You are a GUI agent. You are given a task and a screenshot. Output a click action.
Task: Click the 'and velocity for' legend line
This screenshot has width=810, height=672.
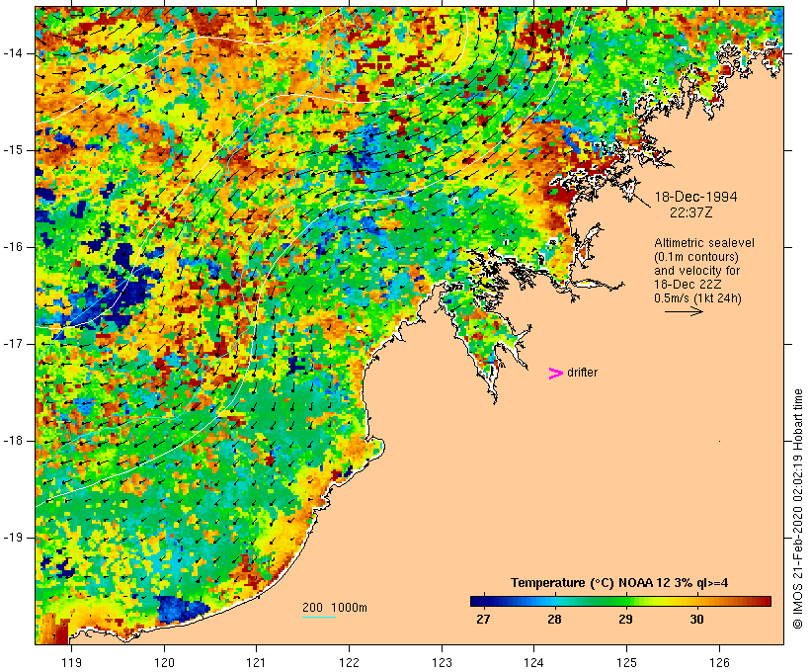pyautogui.click(x=696, y=271)
